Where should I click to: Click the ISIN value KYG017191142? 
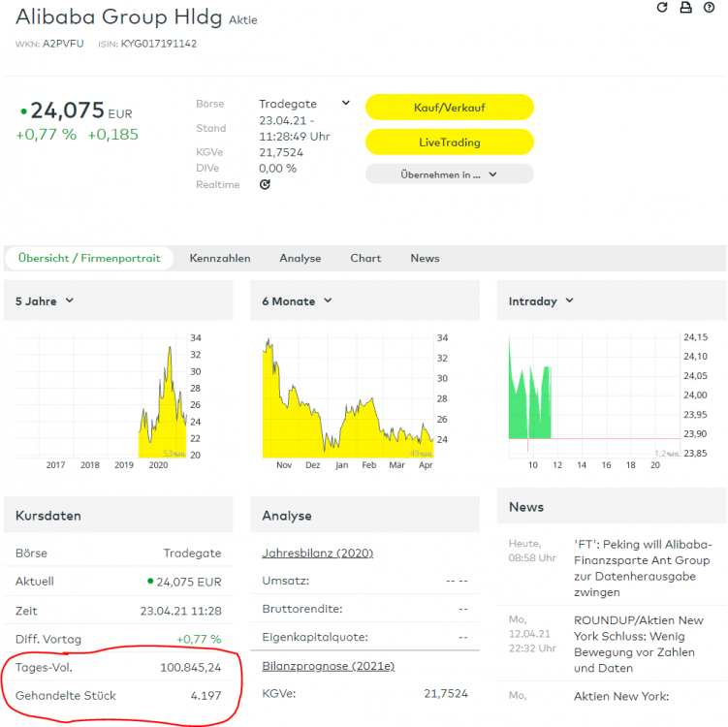pyautogui.click(x=159, y=44)
